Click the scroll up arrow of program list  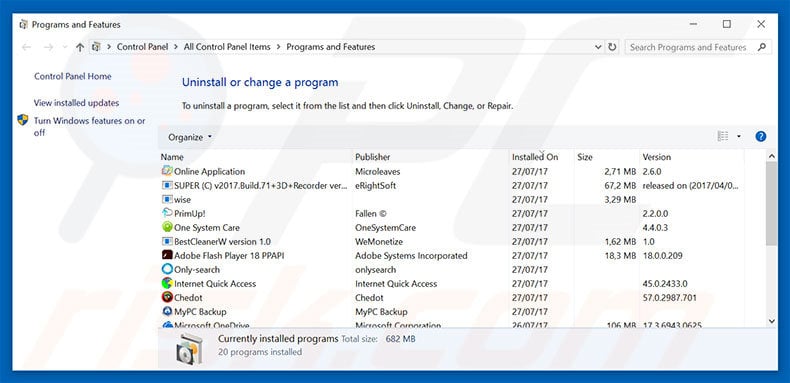click(771, 156)
